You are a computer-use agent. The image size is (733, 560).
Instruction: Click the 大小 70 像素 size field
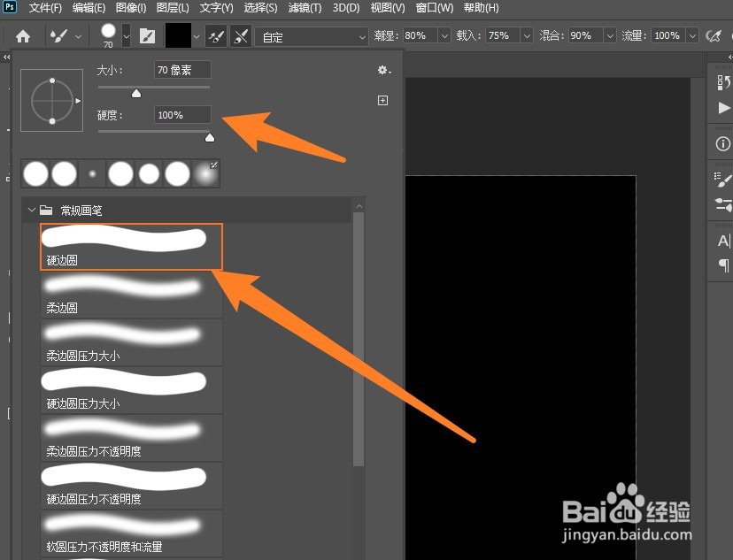(182, 70)
